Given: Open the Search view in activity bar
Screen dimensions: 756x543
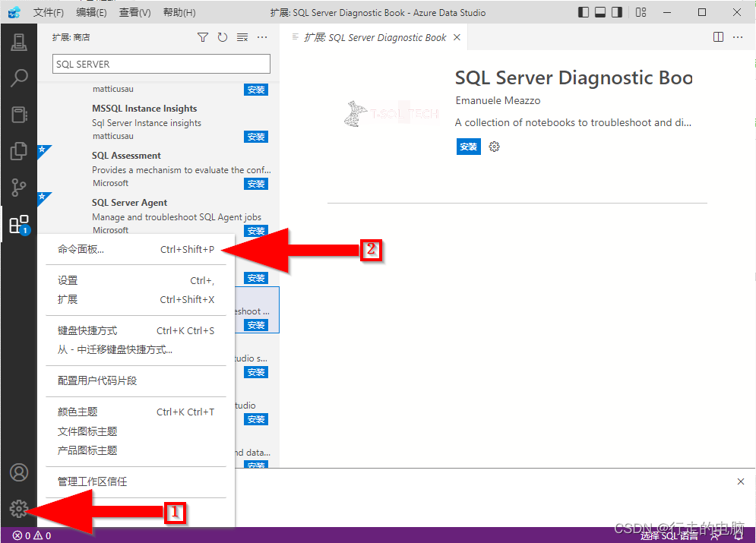Looking at the screenshot, I should pos(19,78).
